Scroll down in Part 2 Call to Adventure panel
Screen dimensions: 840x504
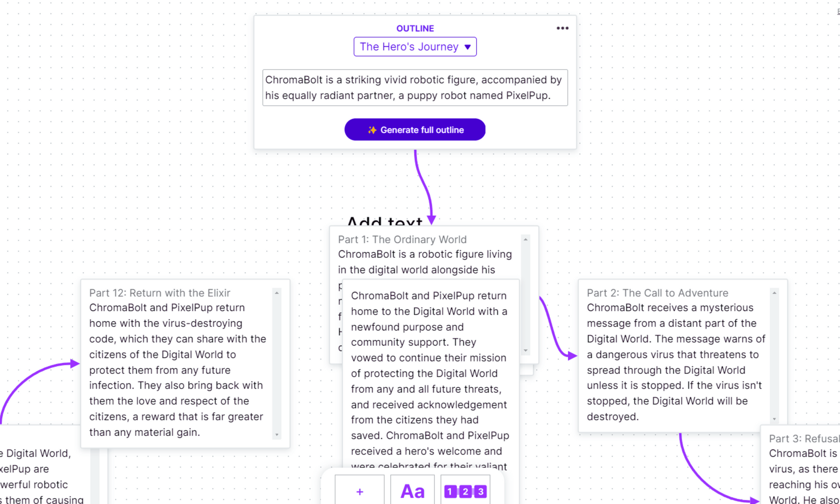tap(774, 419)
